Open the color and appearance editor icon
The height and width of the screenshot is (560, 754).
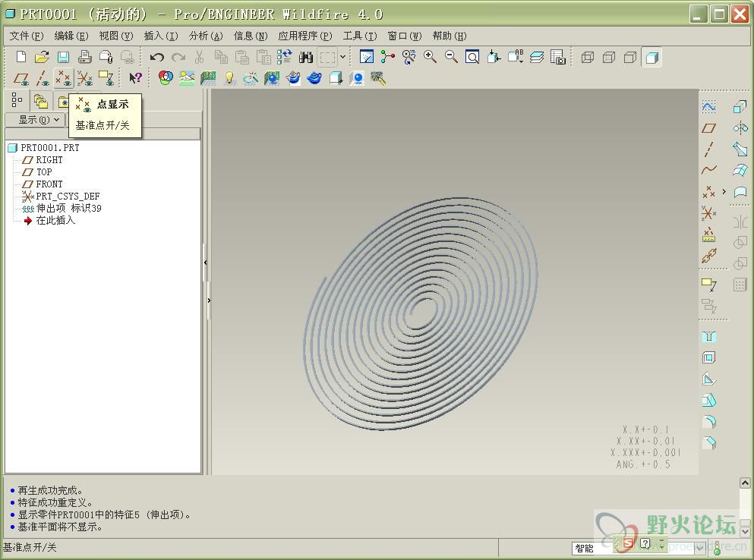(166, 78)
